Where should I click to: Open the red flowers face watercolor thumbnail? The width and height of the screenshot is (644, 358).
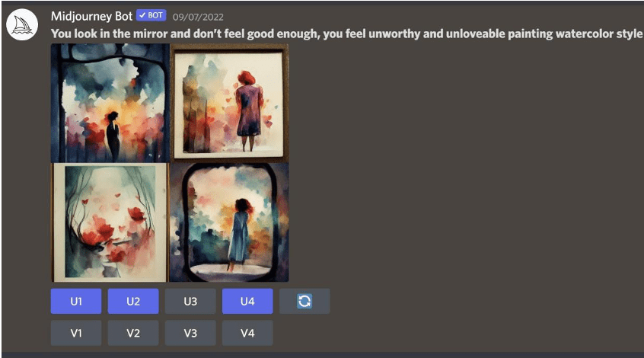[x=110, y=222]
